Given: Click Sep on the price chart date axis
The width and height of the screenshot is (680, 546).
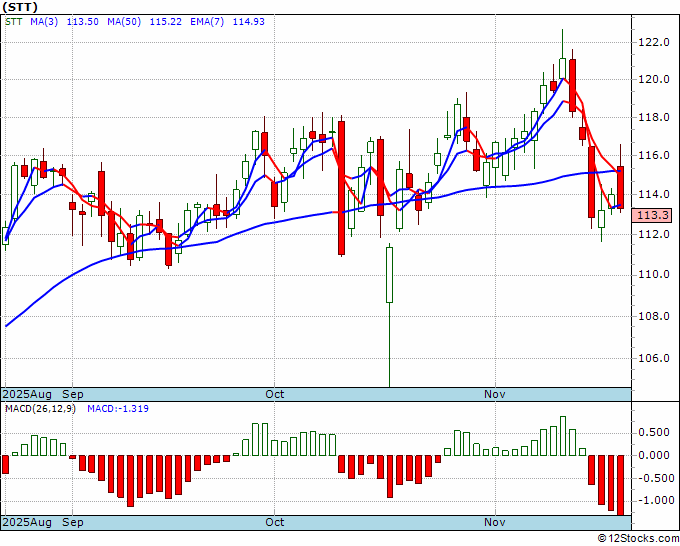Looking at the screenshot, I should click(73, 394).
